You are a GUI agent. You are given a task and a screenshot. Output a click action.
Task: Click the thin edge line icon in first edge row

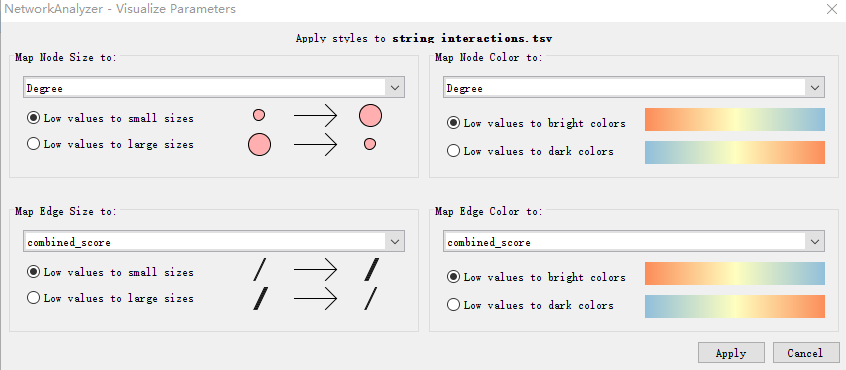pyautogui.click(x=260, y=270)
